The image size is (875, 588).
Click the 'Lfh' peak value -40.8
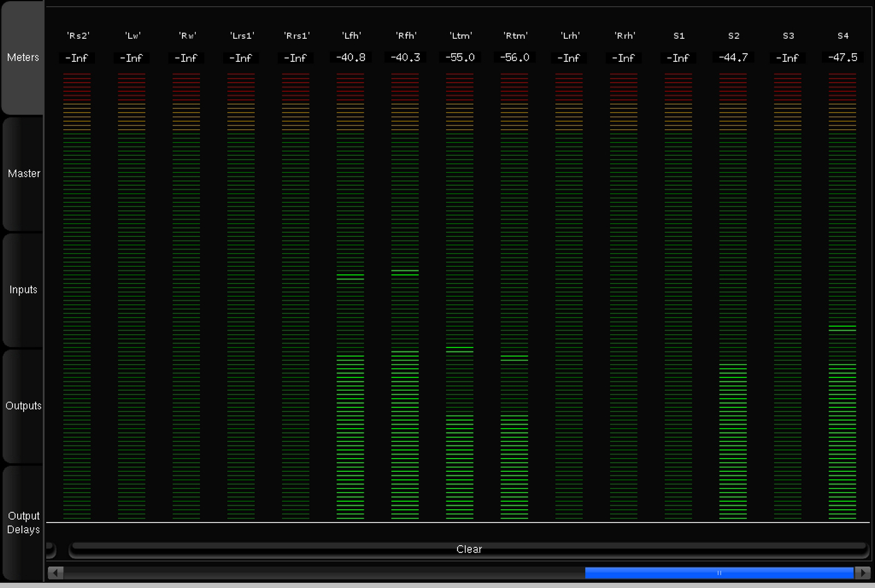351,57
